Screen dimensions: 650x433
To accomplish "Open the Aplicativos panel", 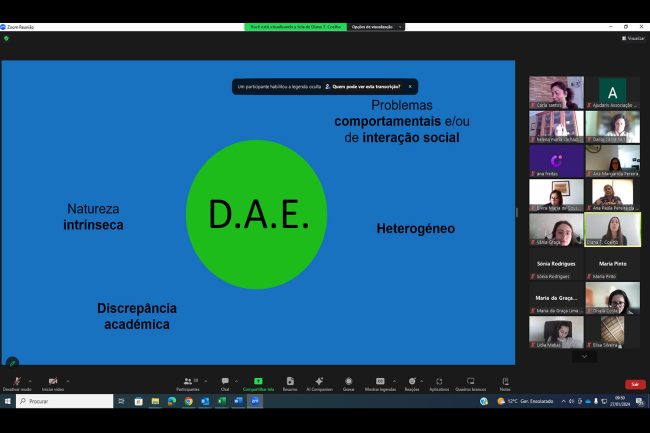I will (x=439, y=382).
